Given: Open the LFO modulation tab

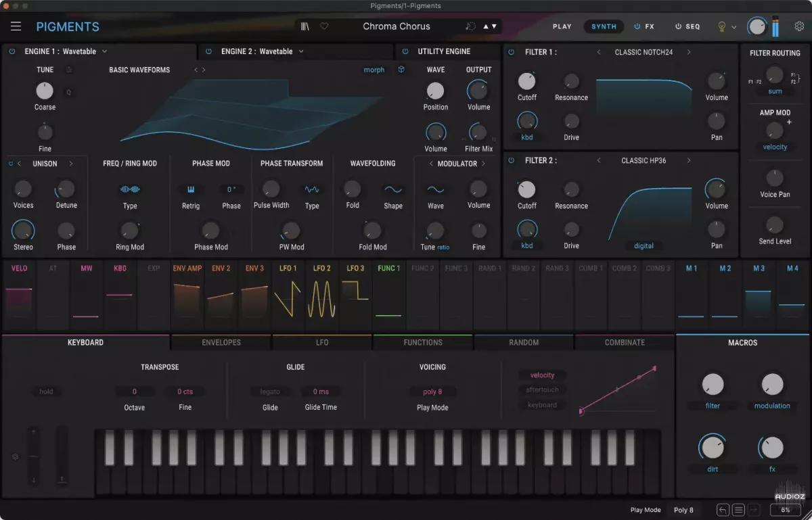Looking at the screenshot, I should click(x=322, y=342).
